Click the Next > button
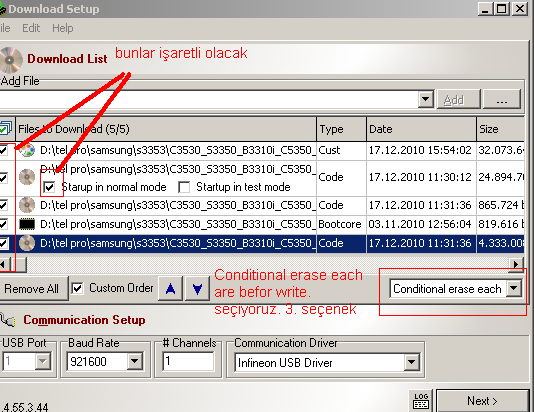Screen dimensions: 534x412 pyautogui.click(x=482, y=401)
